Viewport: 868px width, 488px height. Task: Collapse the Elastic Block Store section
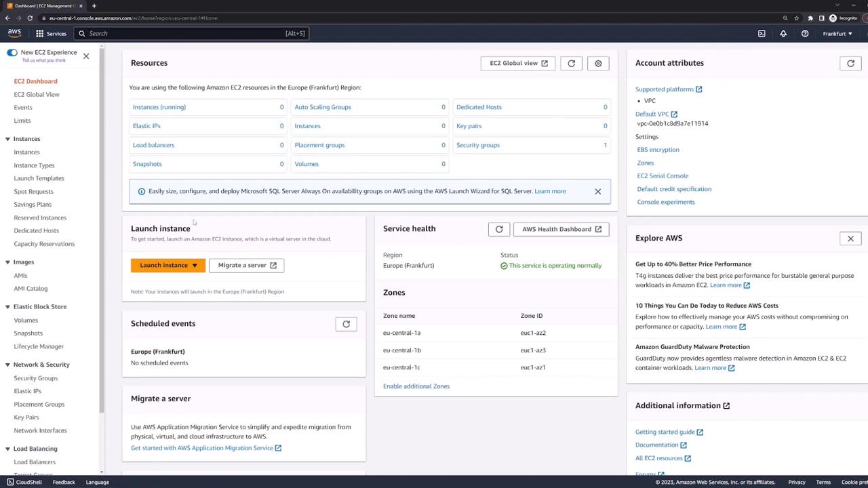tap(7, 307)
